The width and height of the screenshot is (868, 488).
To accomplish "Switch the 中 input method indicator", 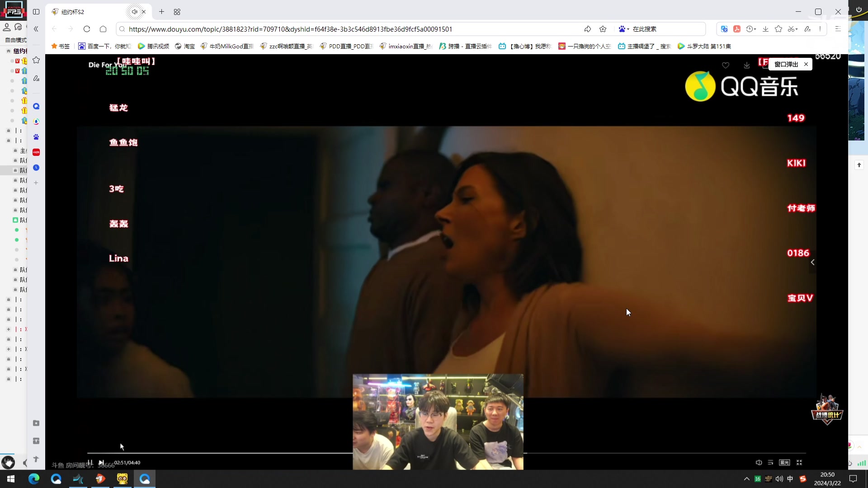I will click(x=790, y=479).
